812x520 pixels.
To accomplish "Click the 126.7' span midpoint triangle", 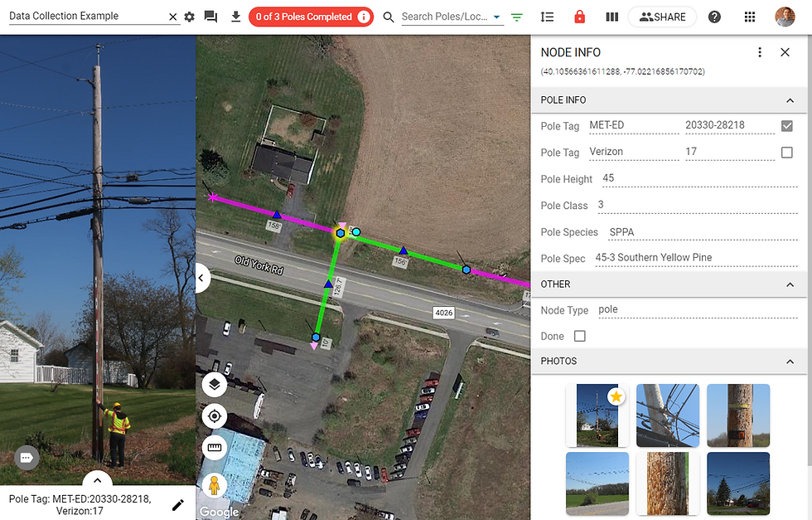I will point(328,284).
